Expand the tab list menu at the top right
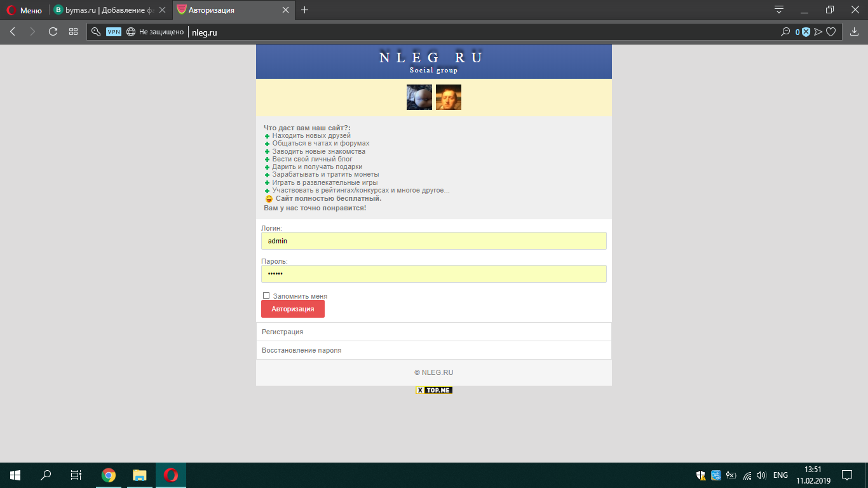The height and width of the screenshot is (488, 868). [x=778, y=10]
